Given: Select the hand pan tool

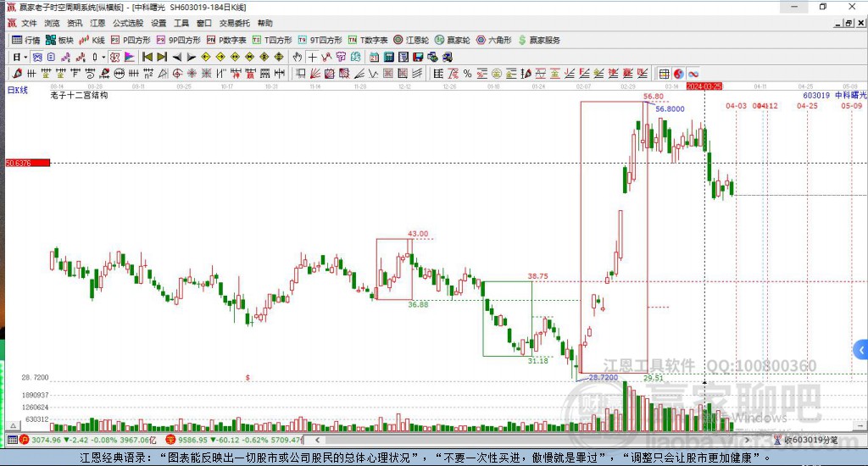Looking at the screenshot, I should (x=298, y=57).
